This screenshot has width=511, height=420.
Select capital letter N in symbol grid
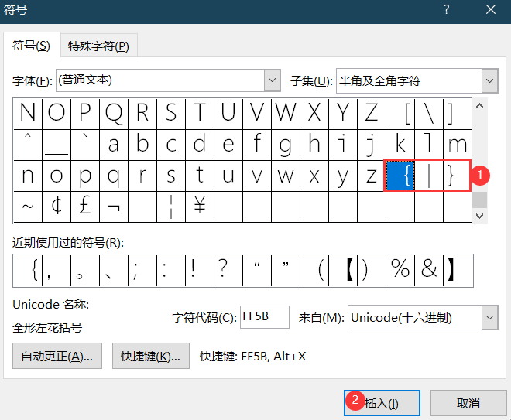[28, 114]
